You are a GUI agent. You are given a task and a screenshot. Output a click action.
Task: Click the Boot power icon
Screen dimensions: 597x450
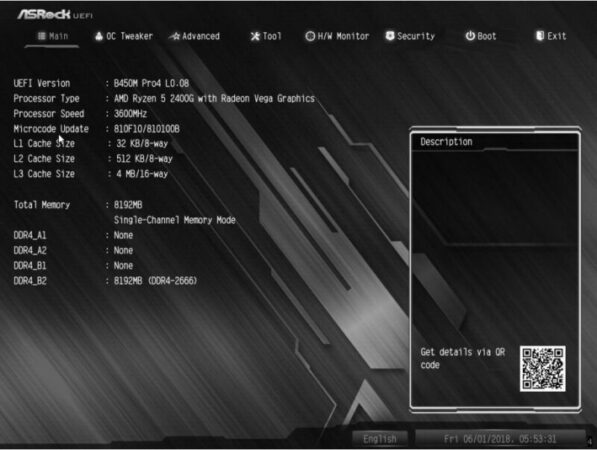[470, 36]
